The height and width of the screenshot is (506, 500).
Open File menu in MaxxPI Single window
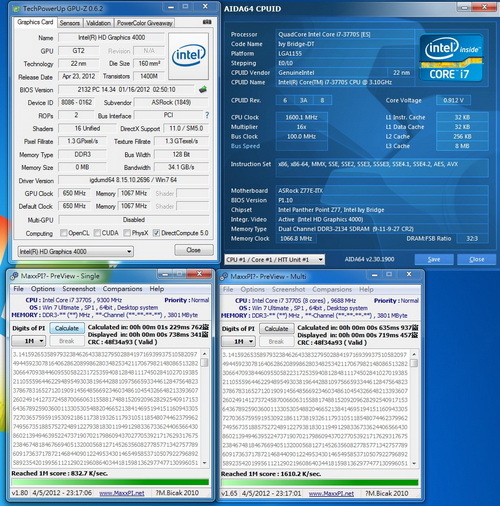coord(18,289)
